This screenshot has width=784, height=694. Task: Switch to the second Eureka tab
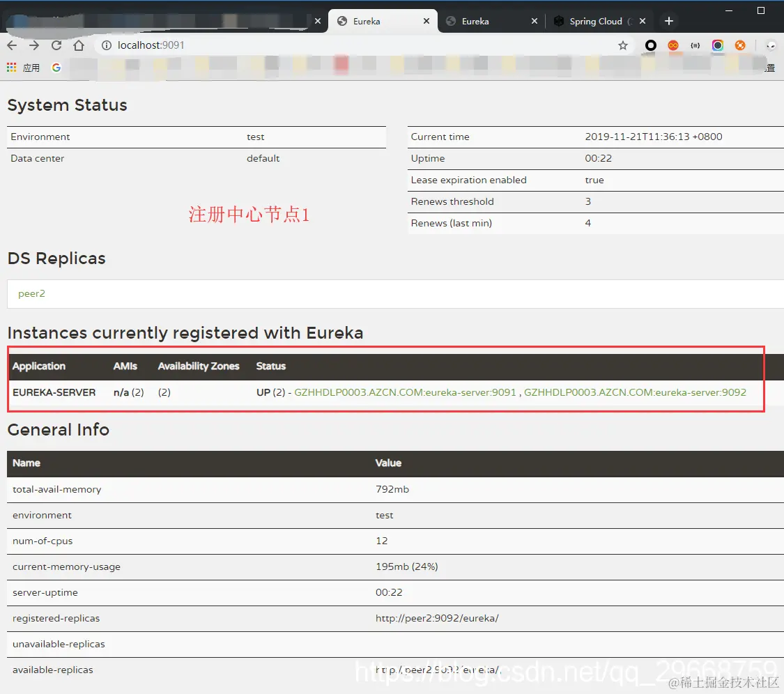click(492, 21)
